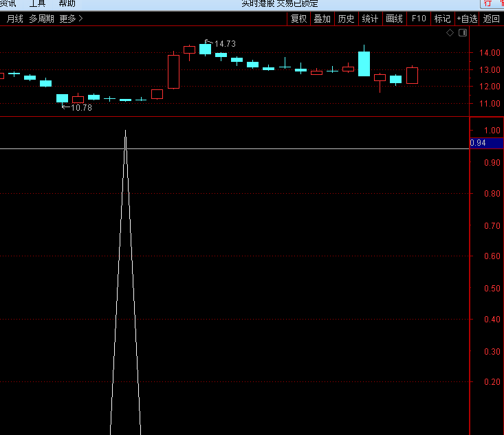The height and width of the screenshot is (435, 504).
Task: Open 多周期 multi-period view
Action: (x=41, y=19)
